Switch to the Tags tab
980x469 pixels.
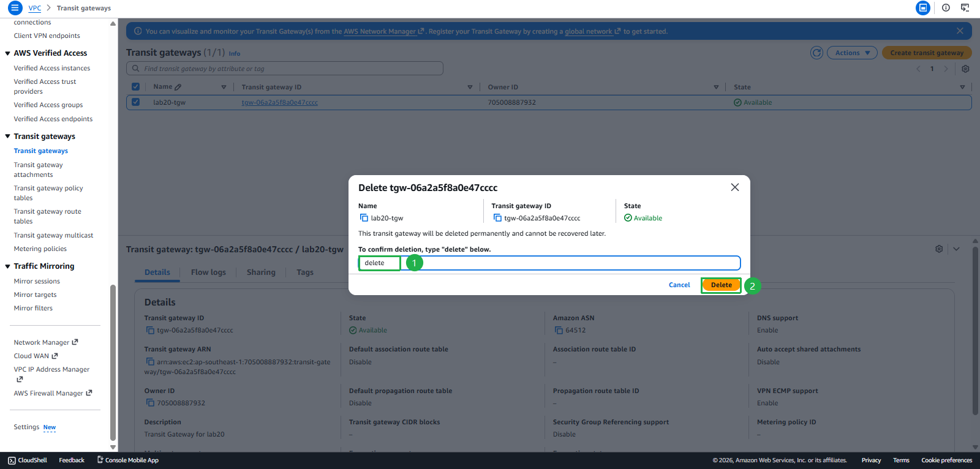pos(305,272)
